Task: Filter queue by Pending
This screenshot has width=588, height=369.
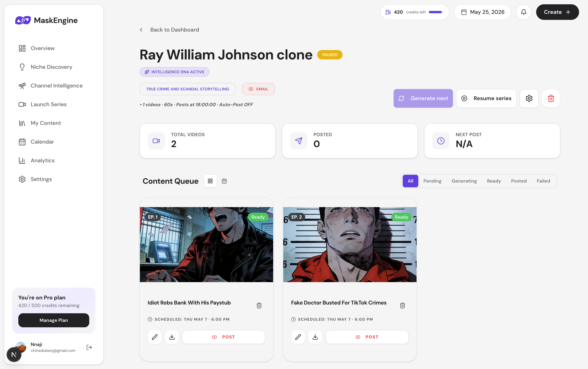Action: point(432,181)
